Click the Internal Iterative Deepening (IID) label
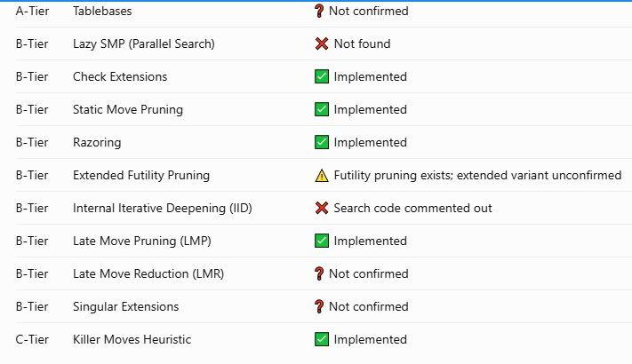This screenshot has height=364, width=632. click(x=163, y=208)
